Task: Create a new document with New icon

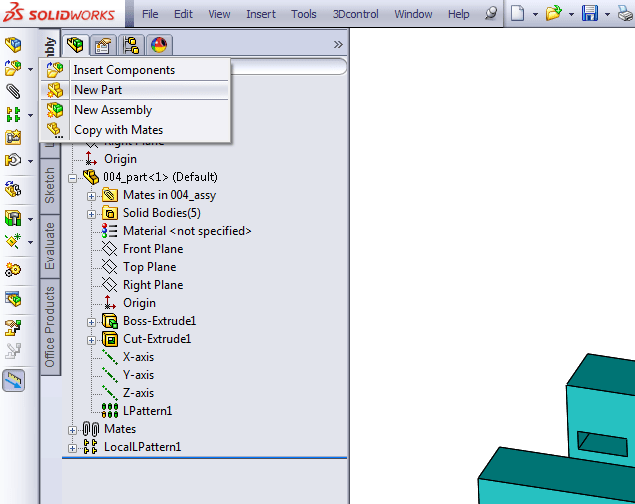Action: (517, 13)
